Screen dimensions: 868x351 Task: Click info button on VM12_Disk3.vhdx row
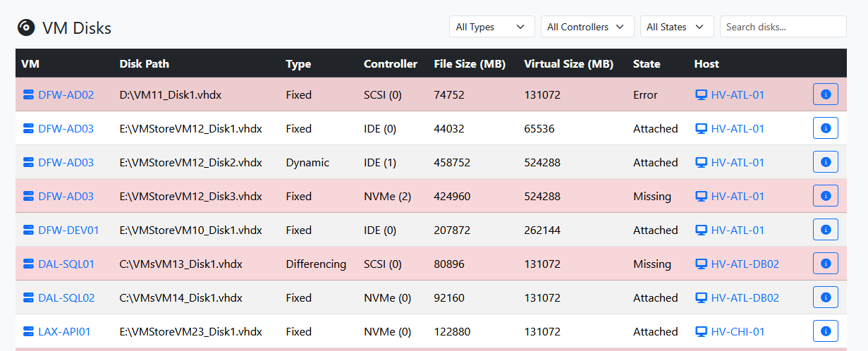tap(825, 196)
